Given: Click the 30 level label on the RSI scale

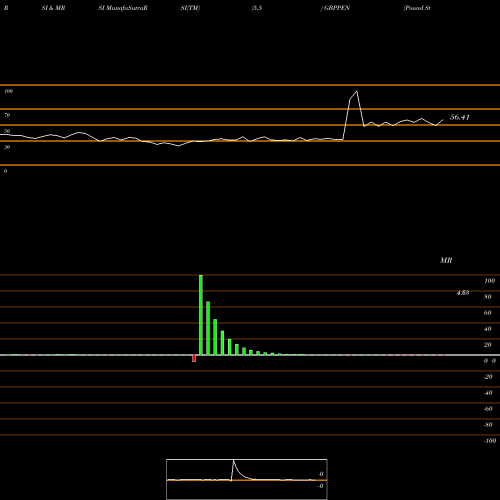Looking at the screenshot, I should click(x=7, y=147).
